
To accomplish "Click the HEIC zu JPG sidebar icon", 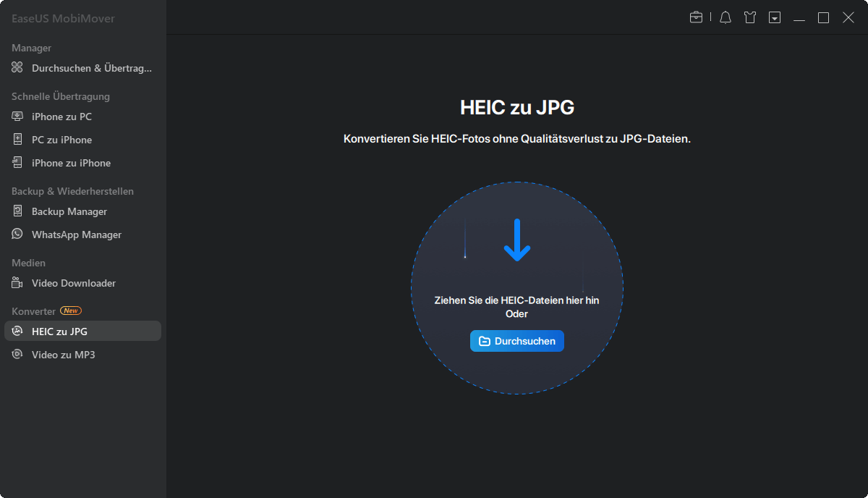I will (17, 332).
